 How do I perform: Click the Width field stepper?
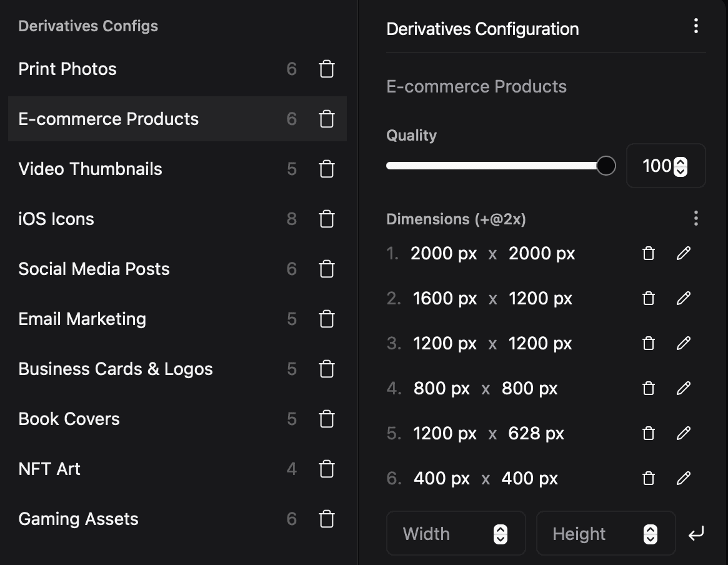pyautogui.click(x=501, y=534)
